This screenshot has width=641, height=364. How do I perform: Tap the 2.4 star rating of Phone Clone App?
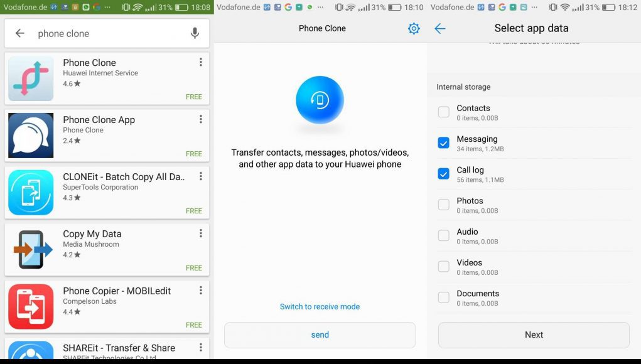click(72, 141)
